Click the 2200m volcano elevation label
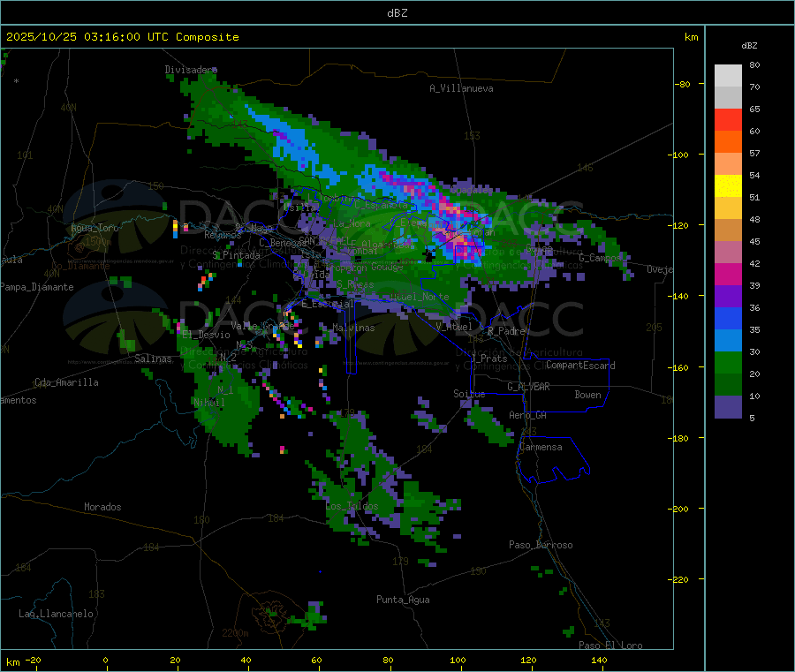 (235, 633)
